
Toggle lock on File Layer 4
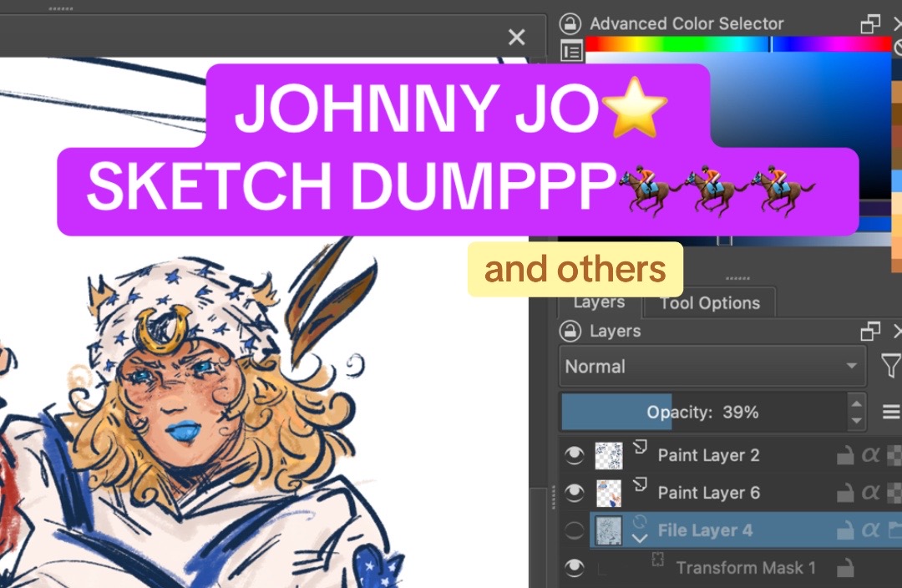(845, 530)
